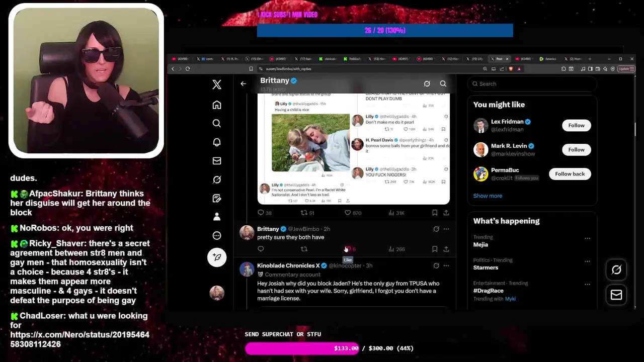Open the Starmers trending topic
The height and width of the screenshot is (362, 644).
pos(486,267)
